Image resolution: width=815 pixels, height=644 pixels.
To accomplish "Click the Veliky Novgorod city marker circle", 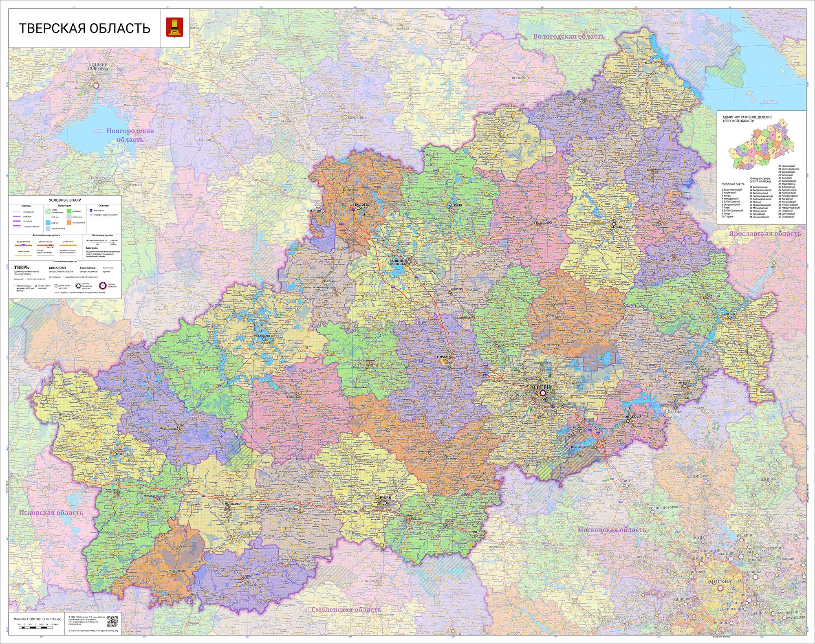I will [97, 86].
